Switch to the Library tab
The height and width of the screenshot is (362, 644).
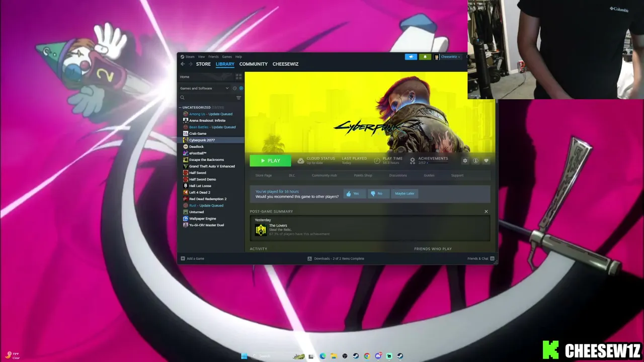click(225, 64)
